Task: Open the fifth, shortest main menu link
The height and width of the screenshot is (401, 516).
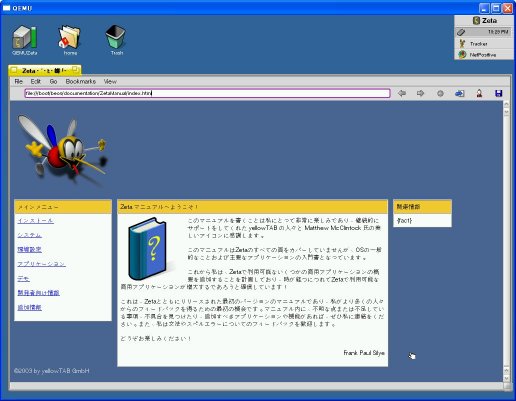Action: click(x=23, y=278)
